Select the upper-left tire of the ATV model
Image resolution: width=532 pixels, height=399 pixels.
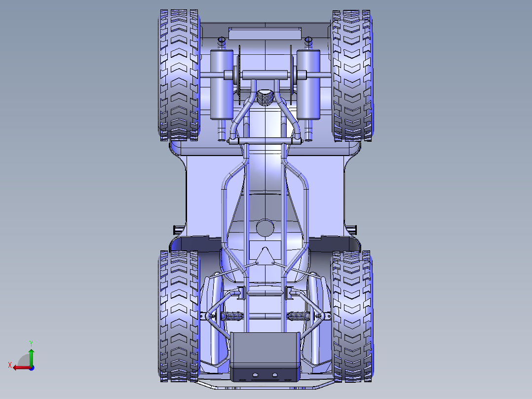tap(179, 75)
